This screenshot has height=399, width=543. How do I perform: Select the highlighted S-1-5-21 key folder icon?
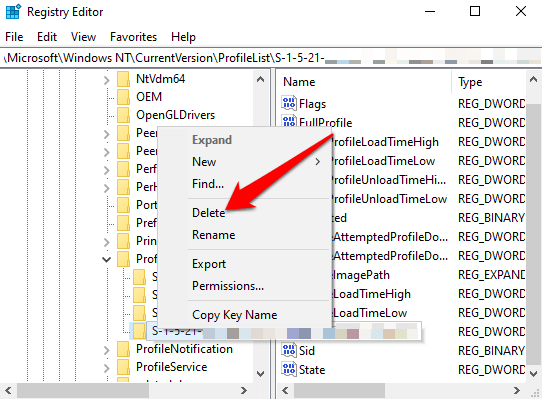point(139,331)
